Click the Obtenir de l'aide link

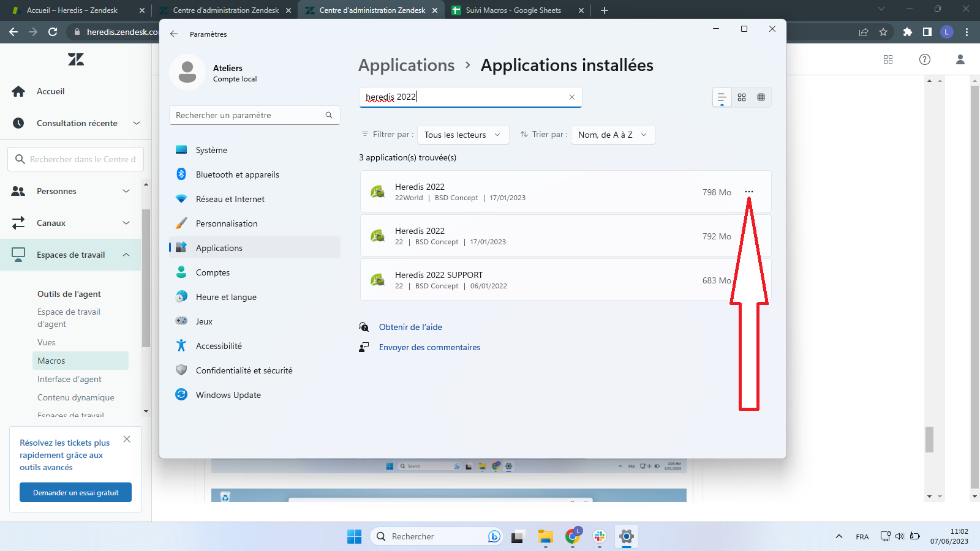tap(410, 327)
